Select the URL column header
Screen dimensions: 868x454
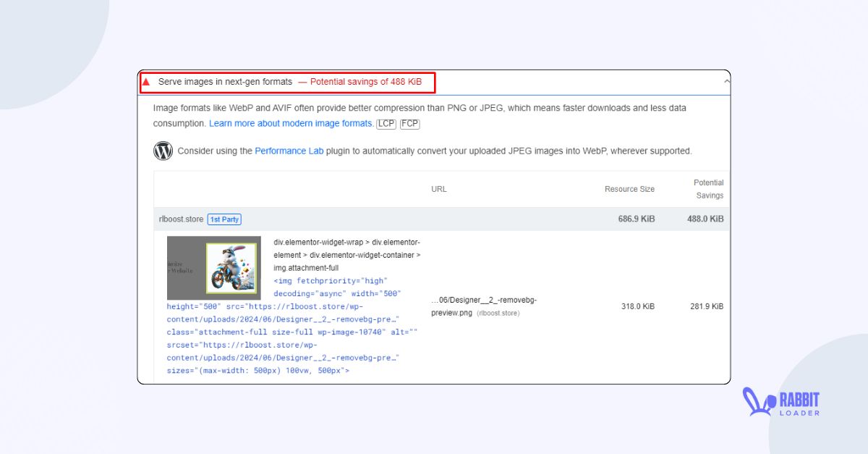[x=438, y=189]
